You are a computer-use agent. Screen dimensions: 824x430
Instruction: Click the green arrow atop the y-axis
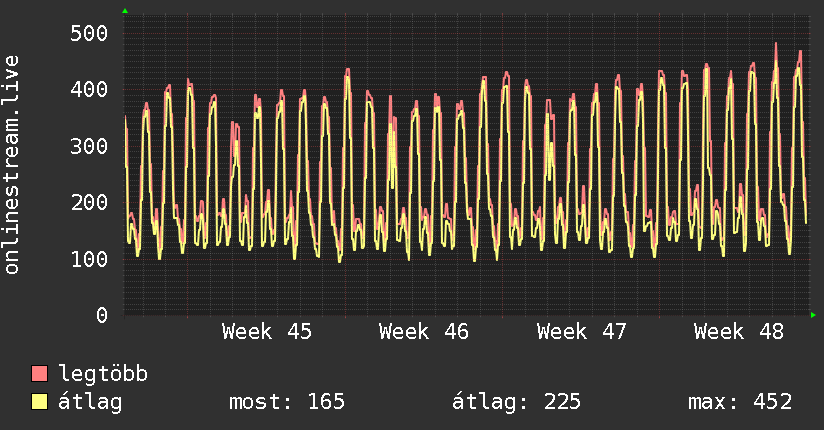pyautogui.click(x=125, y=11)
